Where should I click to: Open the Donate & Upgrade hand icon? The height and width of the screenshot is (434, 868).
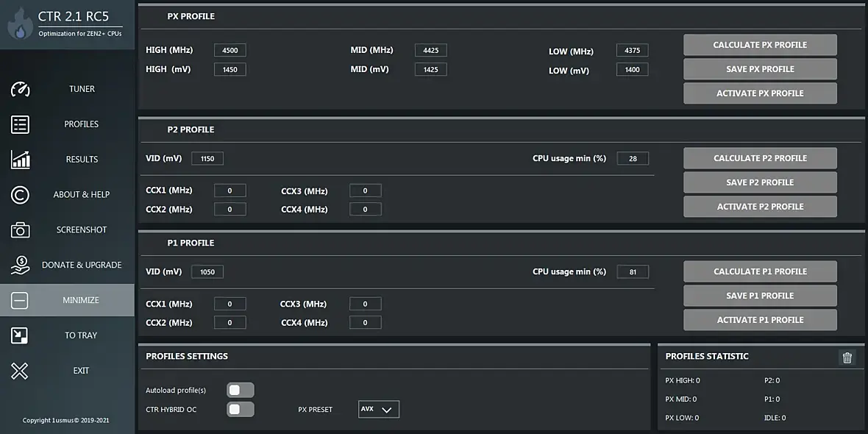tap(21, 265)
